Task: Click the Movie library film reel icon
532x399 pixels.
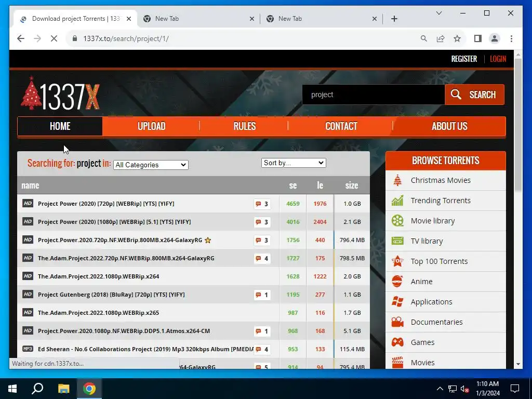Action: (x=397, y=221)
